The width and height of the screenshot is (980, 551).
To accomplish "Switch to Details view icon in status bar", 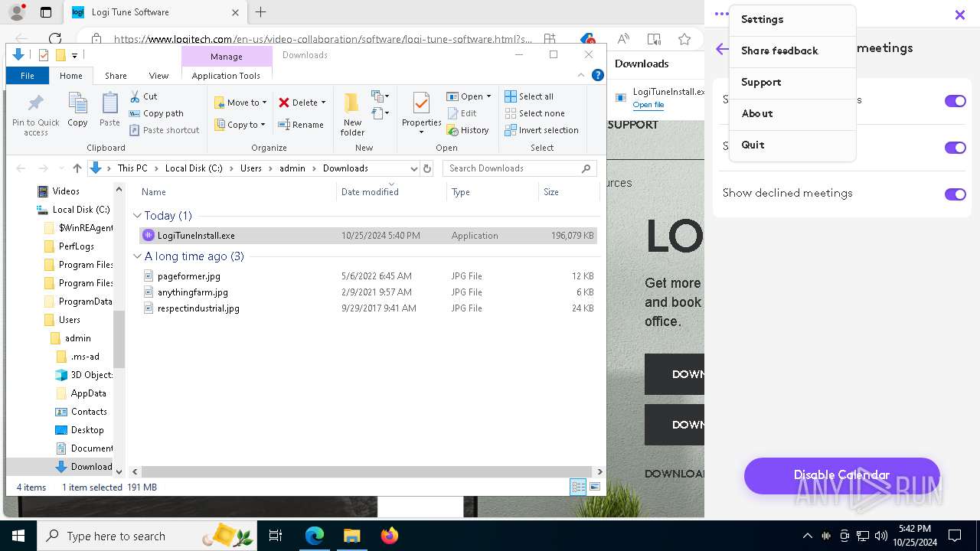I will 578,487.
